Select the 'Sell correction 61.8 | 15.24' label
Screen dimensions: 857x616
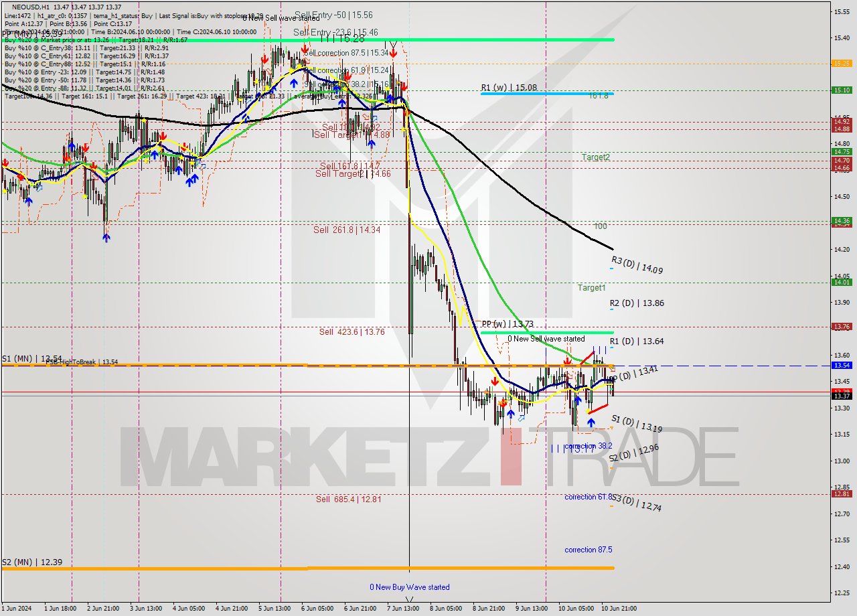click(x=346, y=70)
